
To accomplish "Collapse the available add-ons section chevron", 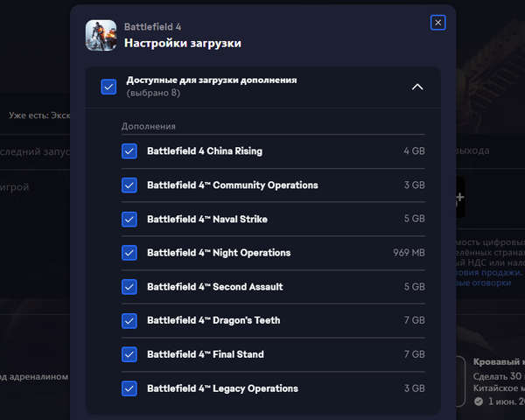I will point(417,87).
